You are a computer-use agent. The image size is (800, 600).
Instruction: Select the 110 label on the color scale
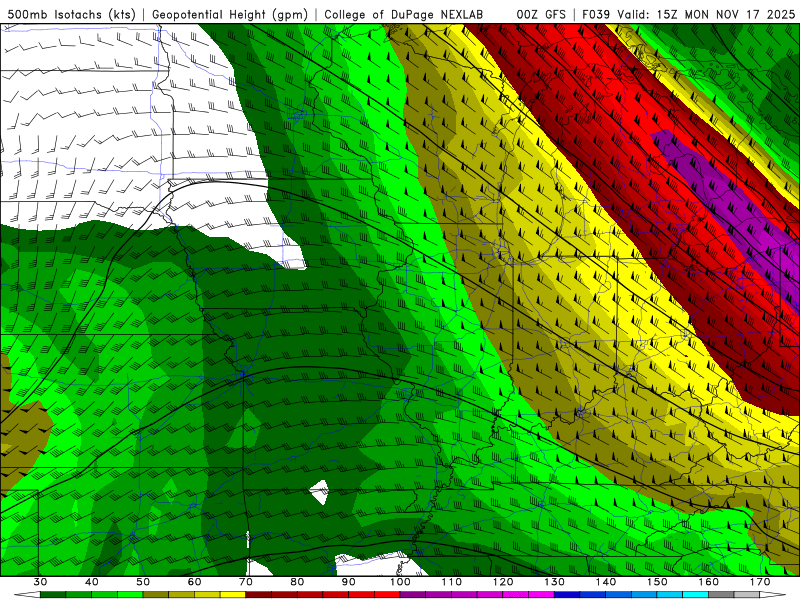tap(452, 582)
